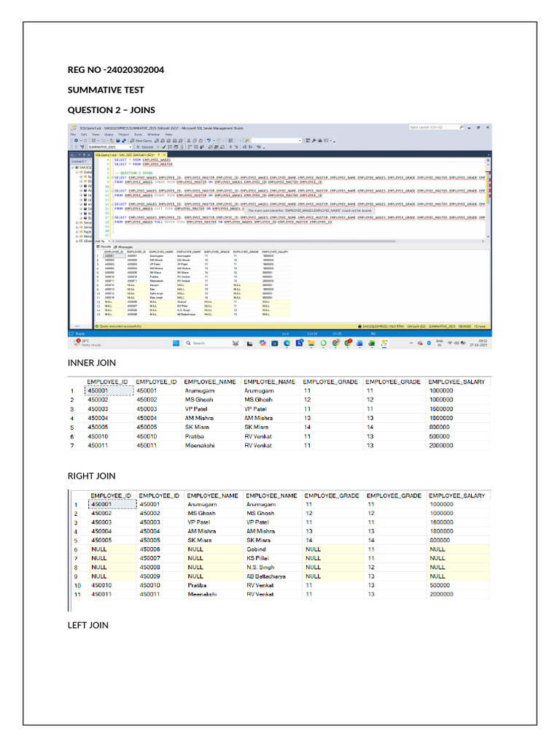Click Pratiba in the INNER JOIN table

coord(194,436)
